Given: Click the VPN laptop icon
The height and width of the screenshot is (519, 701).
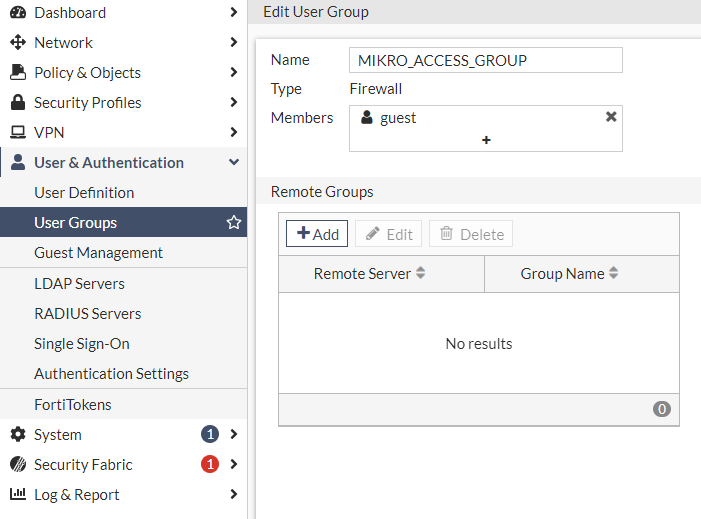Looking at the screenshot, I should pyautogui.click(x=17, y=133).
